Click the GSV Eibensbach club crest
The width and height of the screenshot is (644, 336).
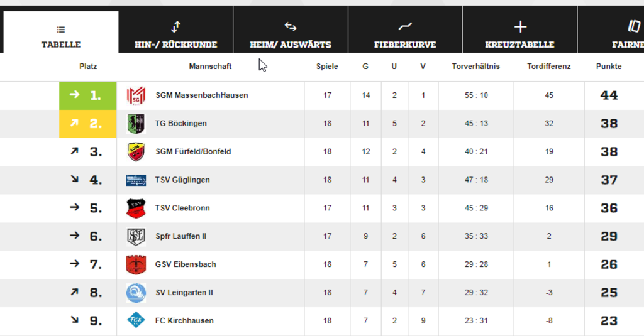[136, 264]
